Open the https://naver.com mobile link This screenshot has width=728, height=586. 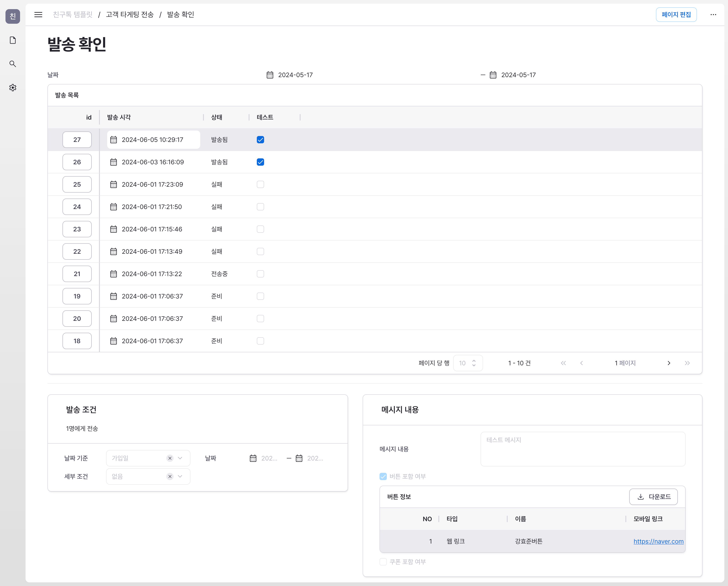[658, 542]
